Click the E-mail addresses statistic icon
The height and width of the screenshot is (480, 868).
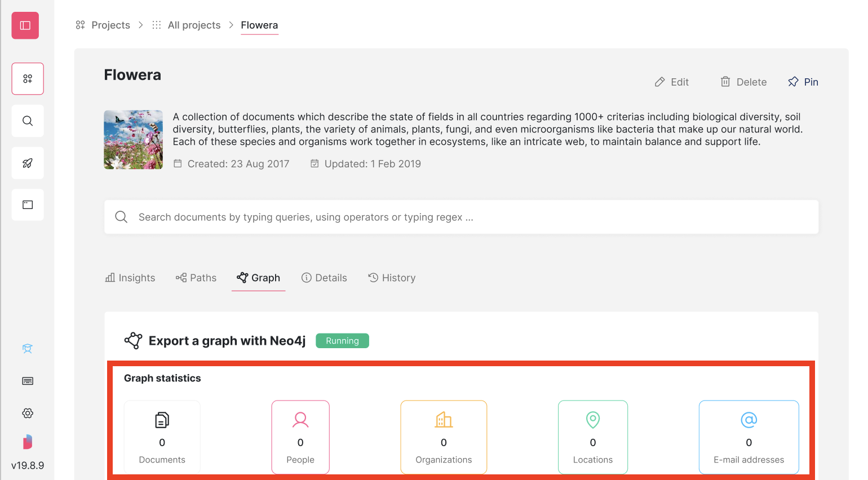(749, 420)
